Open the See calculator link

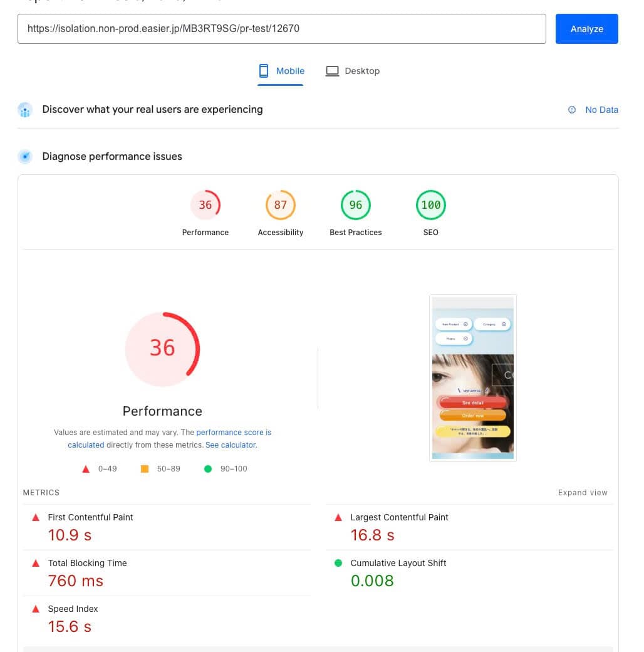(x=231, y=445)
